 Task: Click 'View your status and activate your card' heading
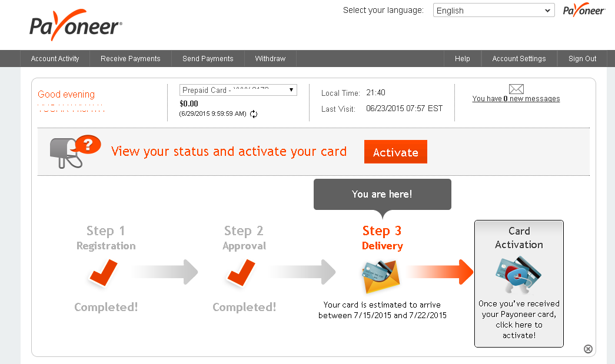229,152
